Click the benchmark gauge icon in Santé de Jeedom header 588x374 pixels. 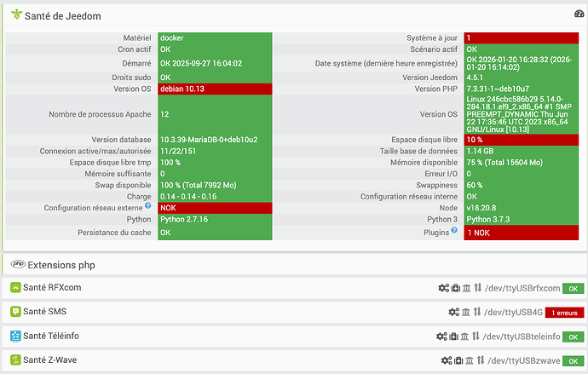[579, 14]
